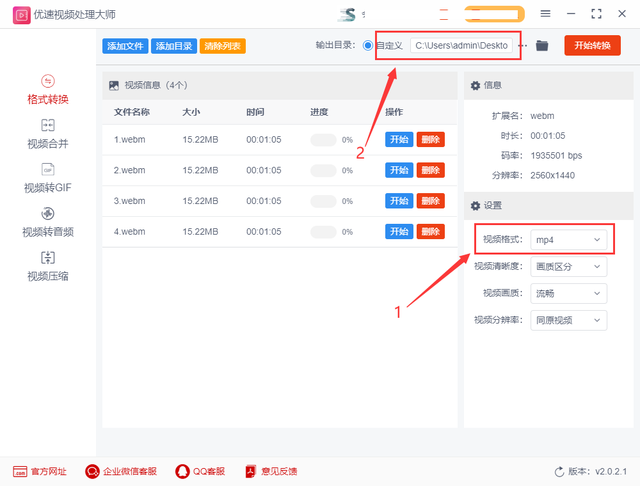Open the hamburger menu in title bar
This screenshot has height=486, width=640.
(545, 14)
